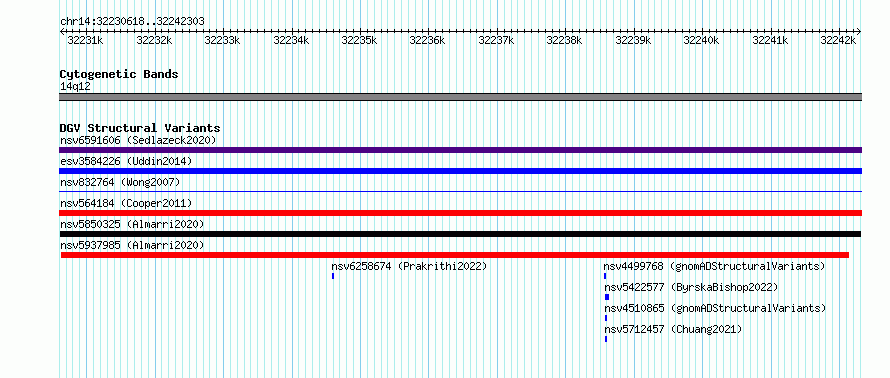Click the thin blue nsv832764 variant line

pyautogui.click(x=460, y=192)
